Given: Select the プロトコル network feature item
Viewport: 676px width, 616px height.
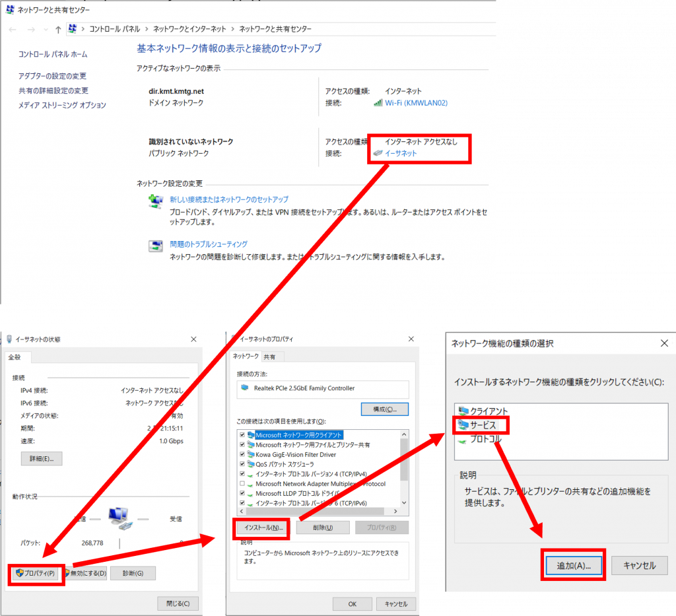Looking at the screenshot, I should pos(485,439).
